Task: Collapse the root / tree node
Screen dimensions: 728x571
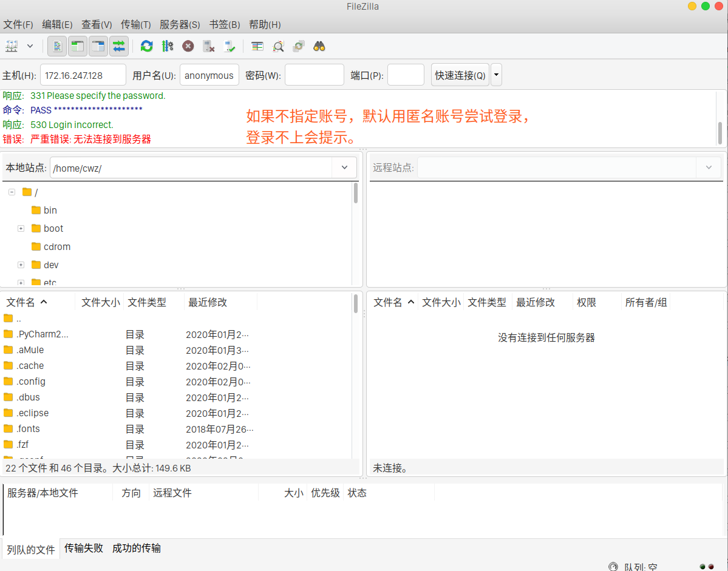Action: coord(12,192)
